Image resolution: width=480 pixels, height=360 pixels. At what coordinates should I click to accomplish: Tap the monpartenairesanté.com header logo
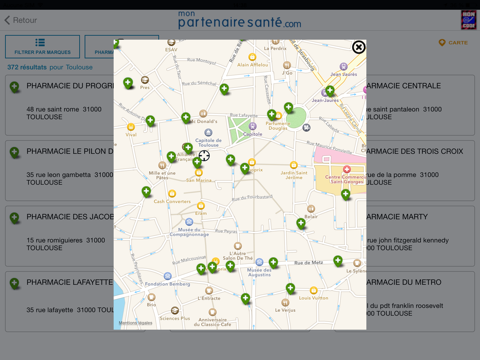tap(239, 20)
